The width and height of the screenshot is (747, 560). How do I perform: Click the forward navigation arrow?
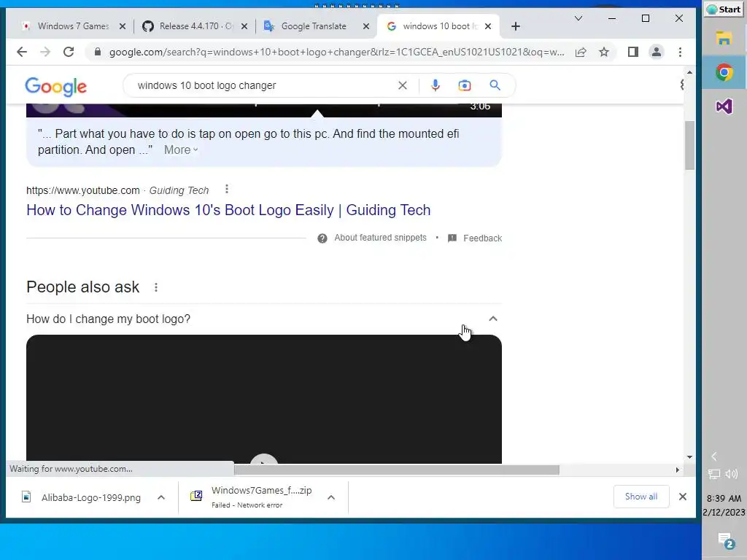tap(45, 52)
